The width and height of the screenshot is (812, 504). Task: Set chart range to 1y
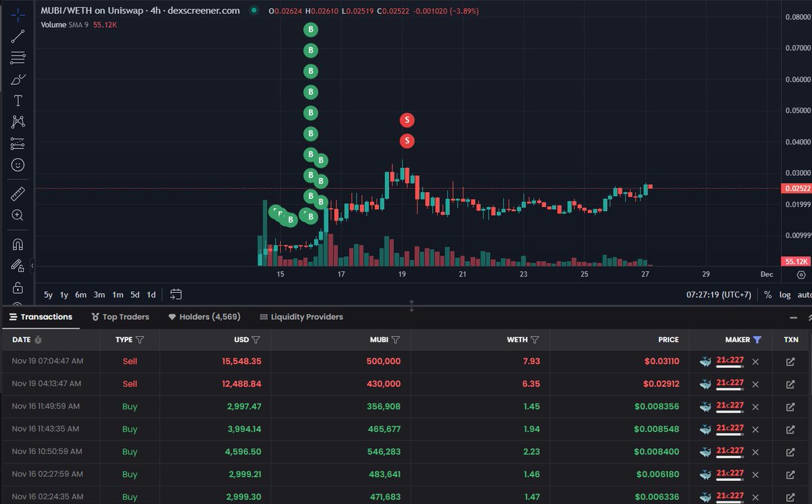(64, 295)
